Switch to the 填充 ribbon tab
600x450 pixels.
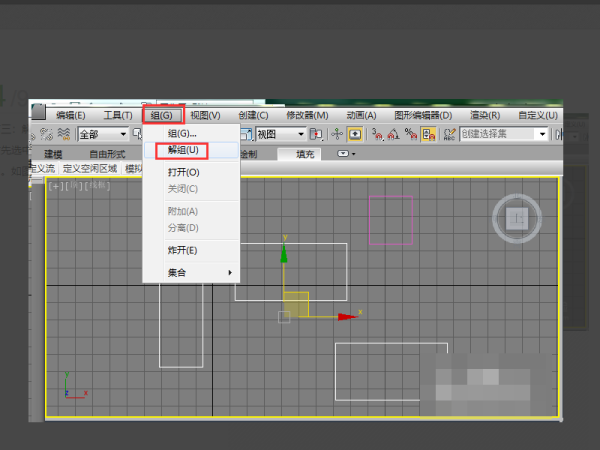click(300, 154)
